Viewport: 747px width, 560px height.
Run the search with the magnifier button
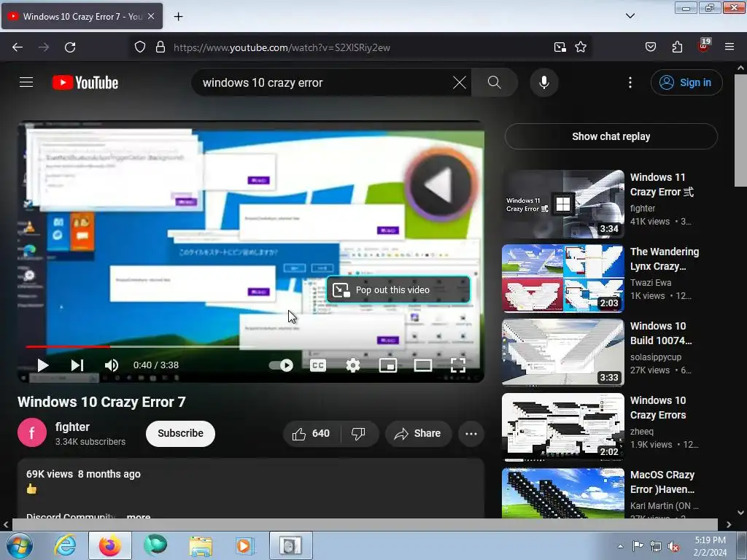pos(495,82)
